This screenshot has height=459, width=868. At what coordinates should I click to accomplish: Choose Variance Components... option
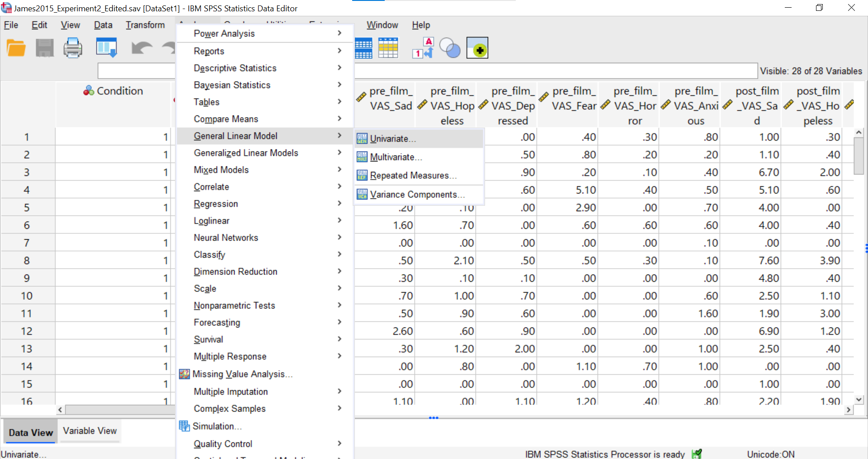click(x=419, y=194)
